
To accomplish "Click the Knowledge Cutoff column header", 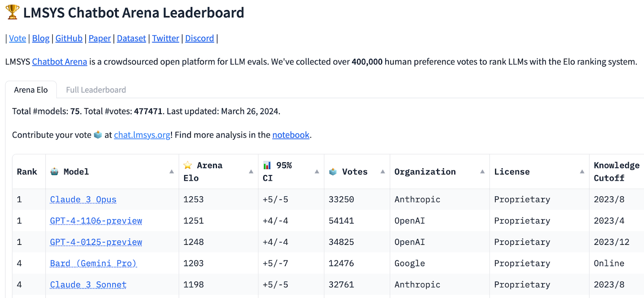I will [x=617, y=172].
